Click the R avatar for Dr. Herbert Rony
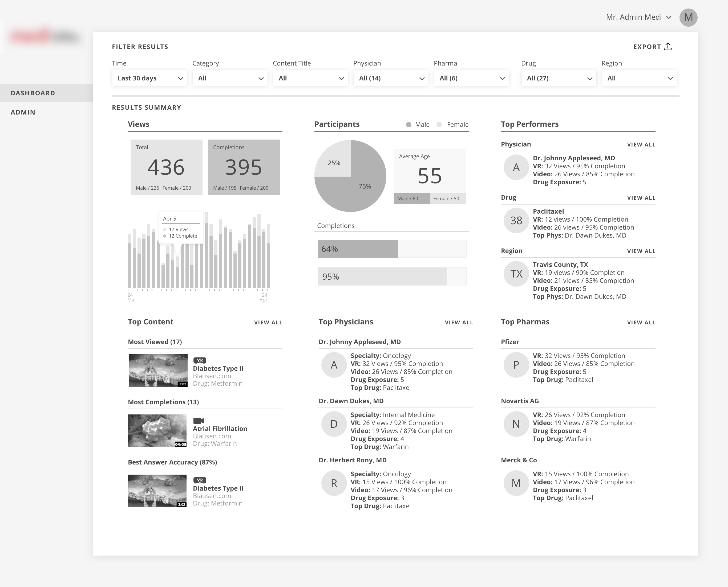Screen dimensions: 728x587 tap(334, 483)
